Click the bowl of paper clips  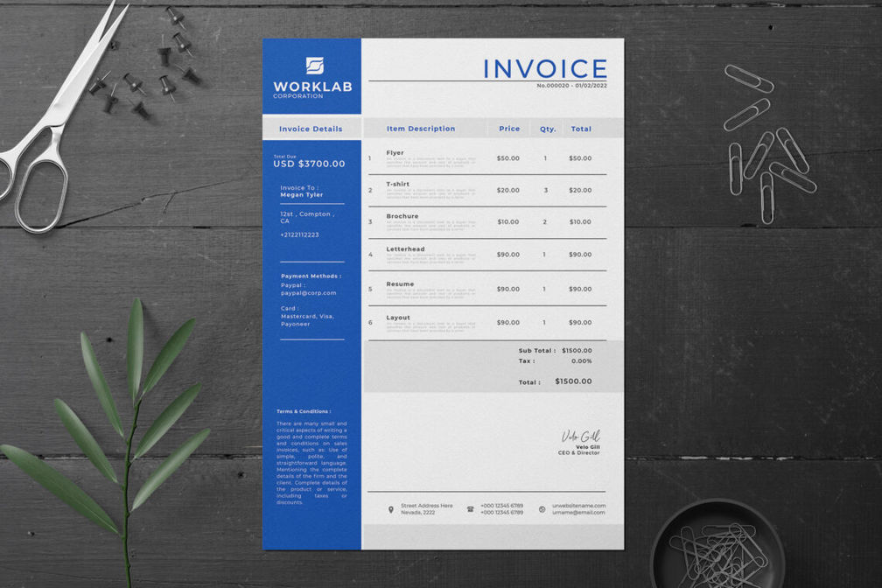click(717, 544)
